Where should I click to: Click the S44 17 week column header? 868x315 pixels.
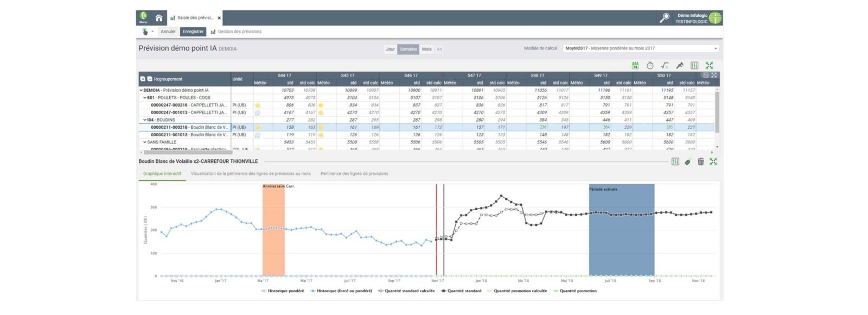(x=285, y=75)
